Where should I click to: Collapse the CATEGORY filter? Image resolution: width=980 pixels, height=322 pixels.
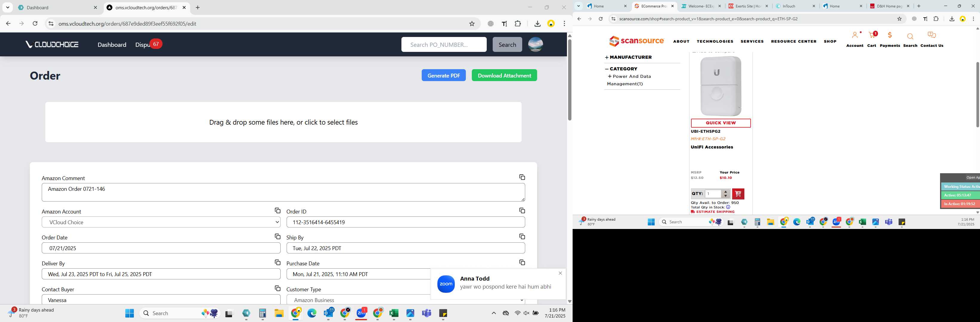pyautogui.click(x=621, y=69)
